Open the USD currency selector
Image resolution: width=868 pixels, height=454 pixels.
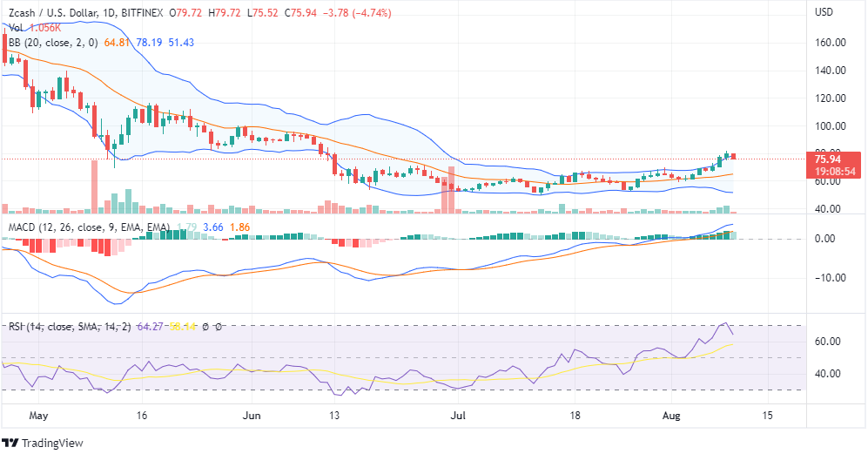pyautogui.click(x=824, y=13)
